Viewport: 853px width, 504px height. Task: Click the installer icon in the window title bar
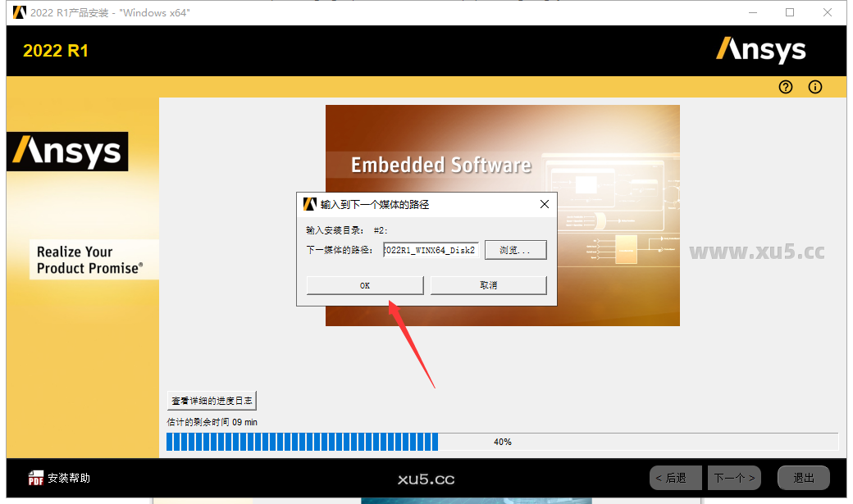[18, 12]
